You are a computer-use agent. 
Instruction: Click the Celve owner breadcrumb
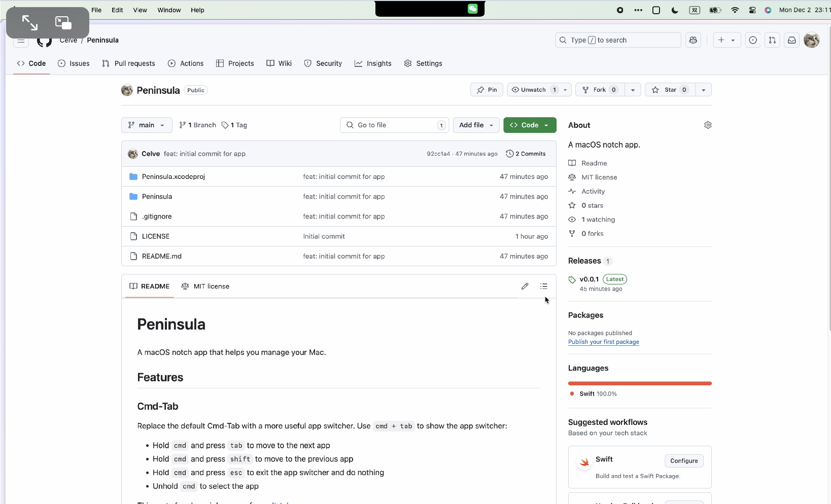point(68,40)
